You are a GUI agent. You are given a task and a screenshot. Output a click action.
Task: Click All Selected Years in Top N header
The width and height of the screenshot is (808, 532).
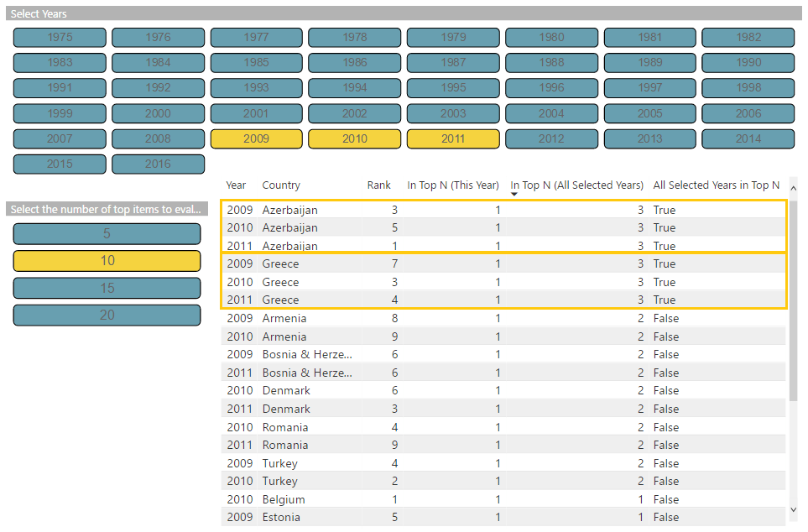pos(716,185)
